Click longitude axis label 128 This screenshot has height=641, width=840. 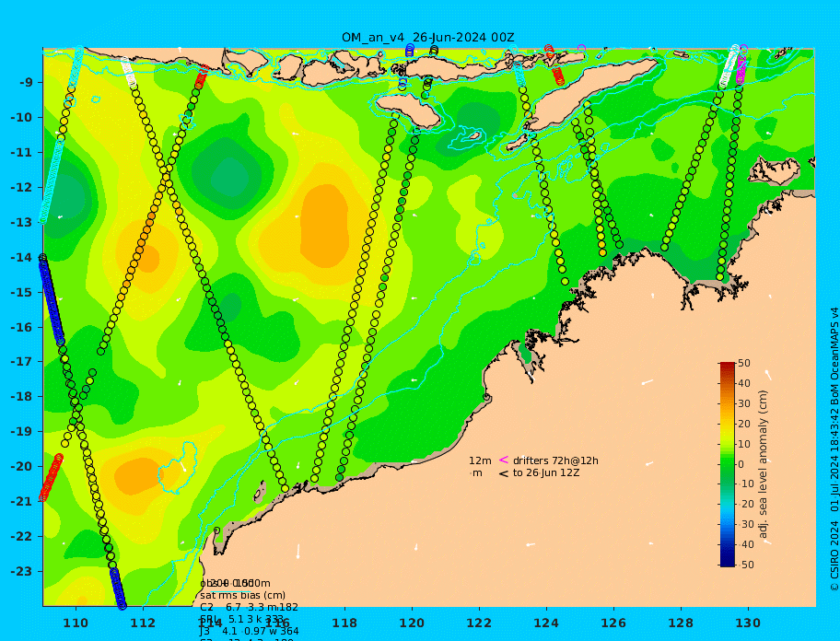(681, 623)
